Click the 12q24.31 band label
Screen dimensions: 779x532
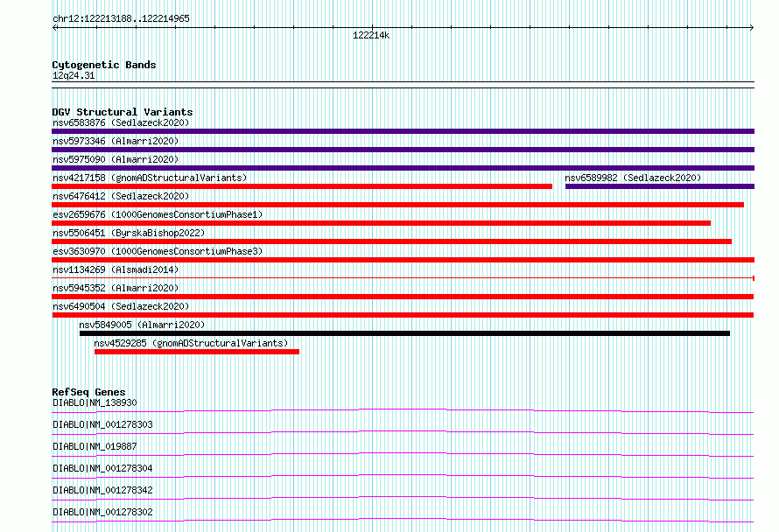[74, 75]
